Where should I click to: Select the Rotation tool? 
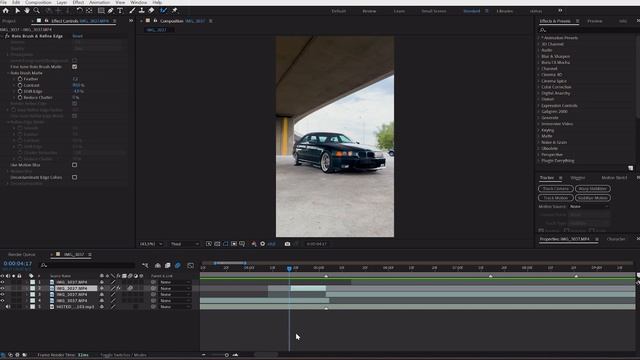click(x=80, y=11)
